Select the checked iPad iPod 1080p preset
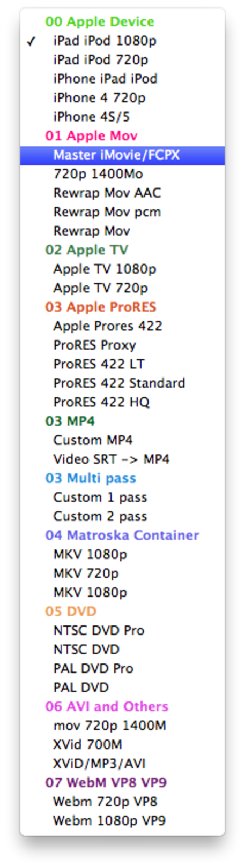Screen dimensions: 245x868 (x=122, y=41)
